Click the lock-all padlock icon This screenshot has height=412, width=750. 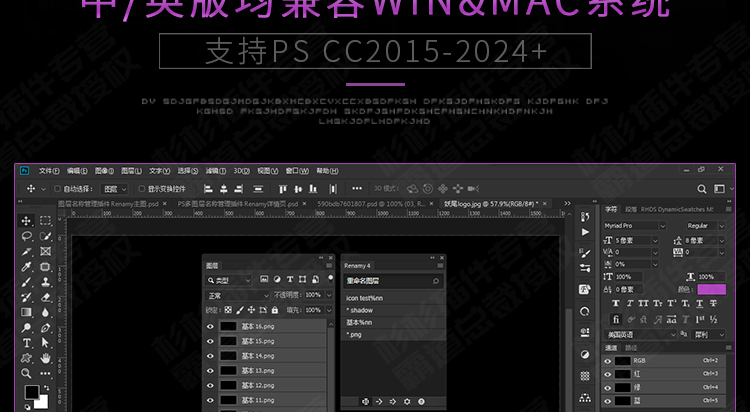(275, 310)
